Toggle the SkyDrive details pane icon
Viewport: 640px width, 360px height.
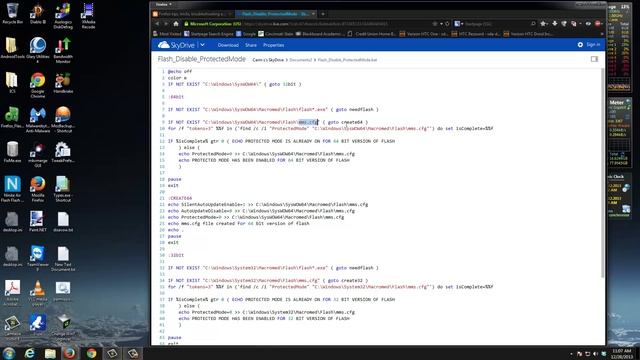(x=594, y=59)
